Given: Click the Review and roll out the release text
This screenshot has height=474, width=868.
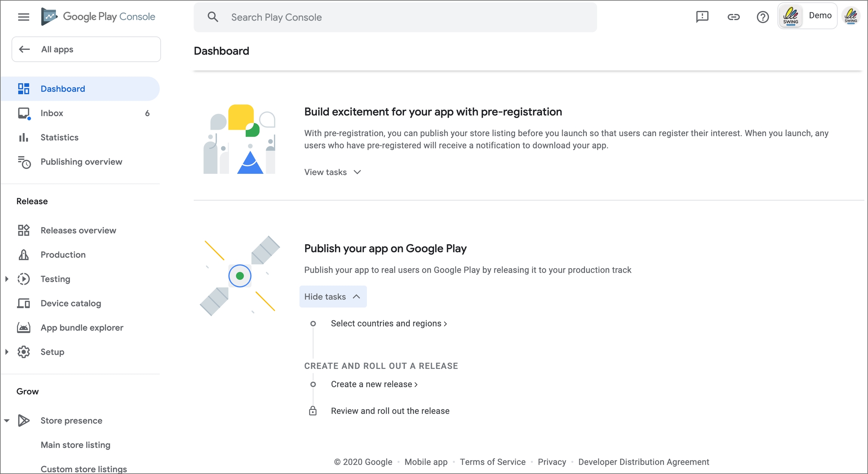Looking at the screenshot, I should point(390,411).
